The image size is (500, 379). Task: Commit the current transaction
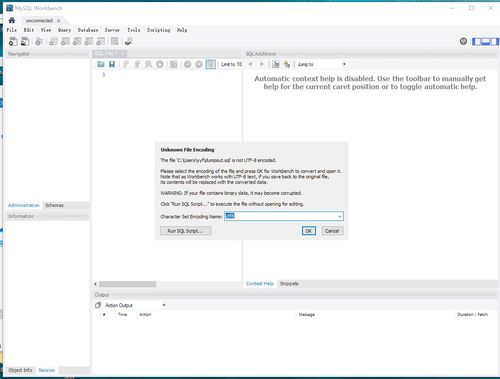tap(187, 64)
